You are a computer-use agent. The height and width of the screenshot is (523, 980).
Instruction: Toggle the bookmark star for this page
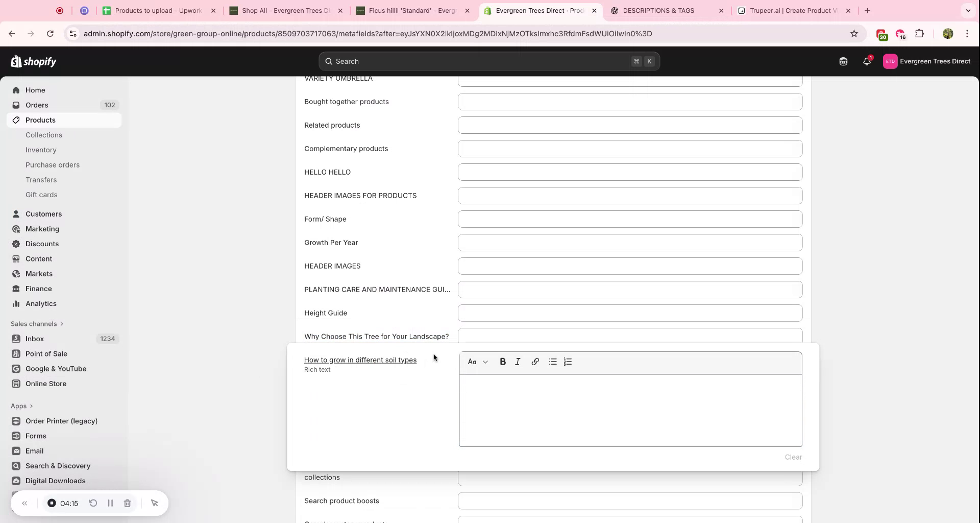pyautogui.click(x=854, y=34)
